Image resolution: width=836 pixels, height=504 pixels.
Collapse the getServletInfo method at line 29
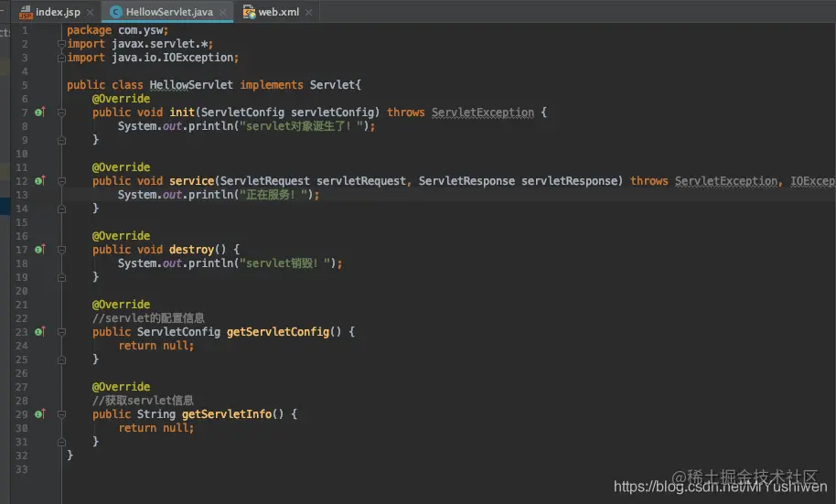tap(61, 414)
